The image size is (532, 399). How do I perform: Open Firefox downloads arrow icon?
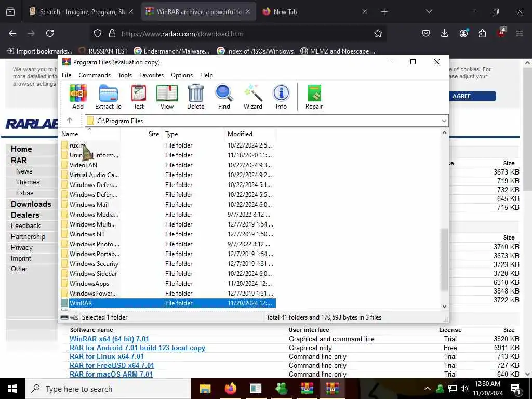point(445,33)
